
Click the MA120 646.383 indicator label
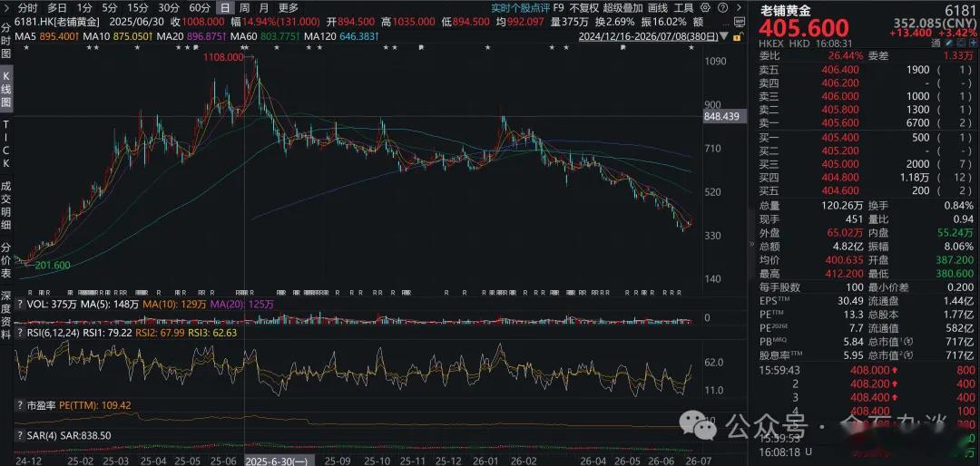tap(339, 36)
